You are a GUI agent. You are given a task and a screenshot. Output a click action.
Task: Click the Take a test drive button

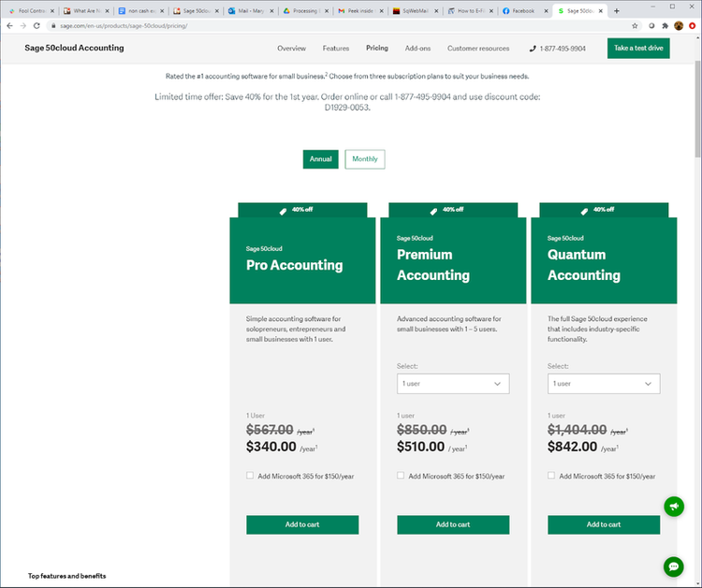click(638, 48)
